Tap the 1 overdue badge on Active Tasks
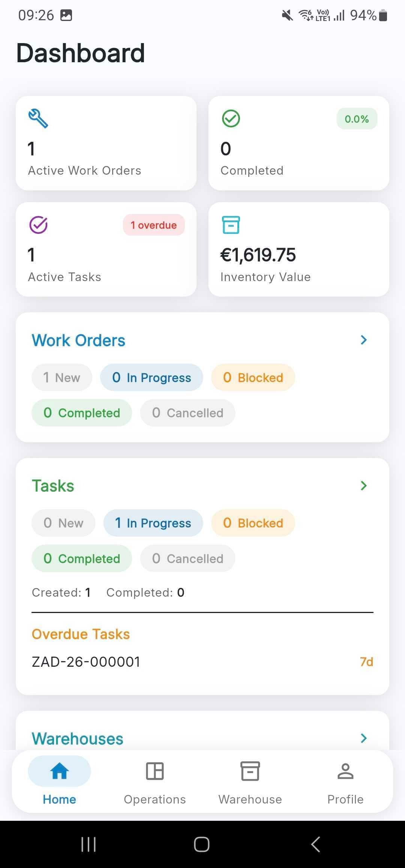Image resolution: width=405 pixels, height=868 pixels. [x=154, y=225]
